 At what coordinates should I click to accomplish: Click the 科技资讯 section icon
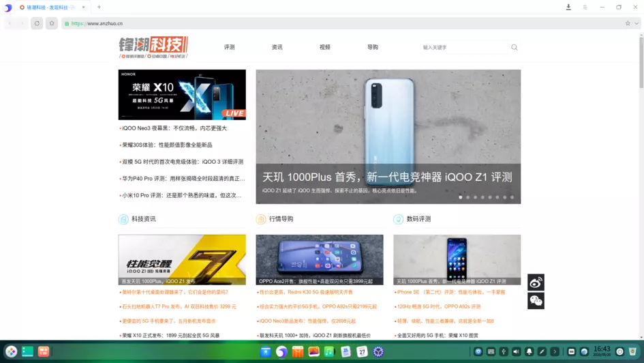123,219
